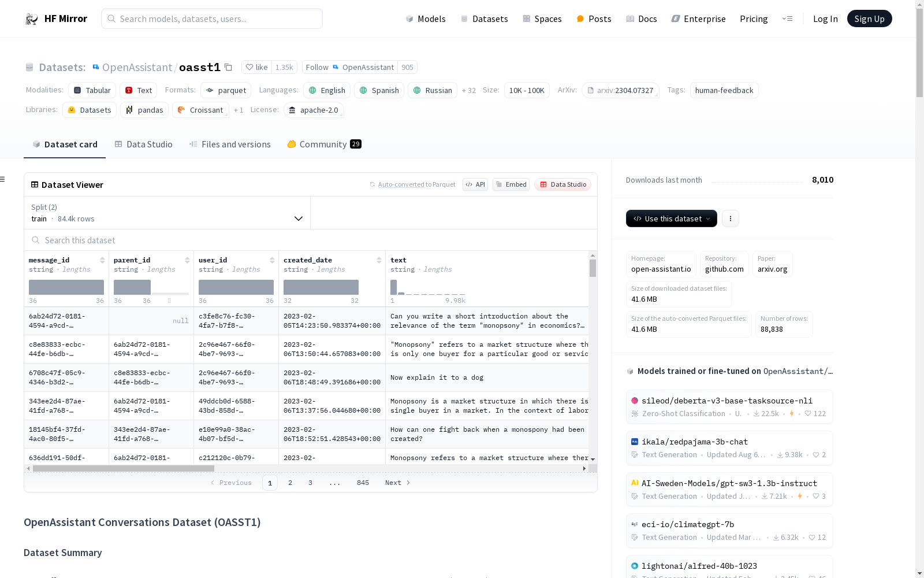Viewport: 924px width, 578px height.
Task: Focus the Search this dataset field
Action: 311,240
